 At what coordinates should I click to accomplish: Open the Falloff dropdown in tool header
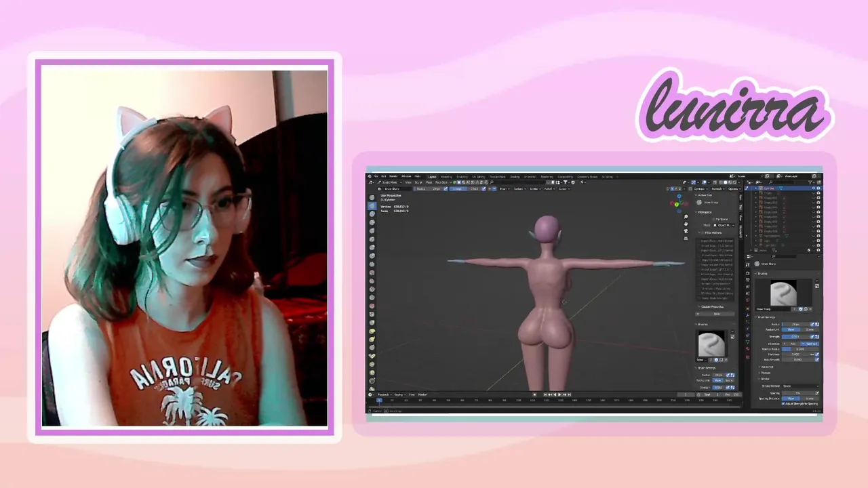coord(549,188)
